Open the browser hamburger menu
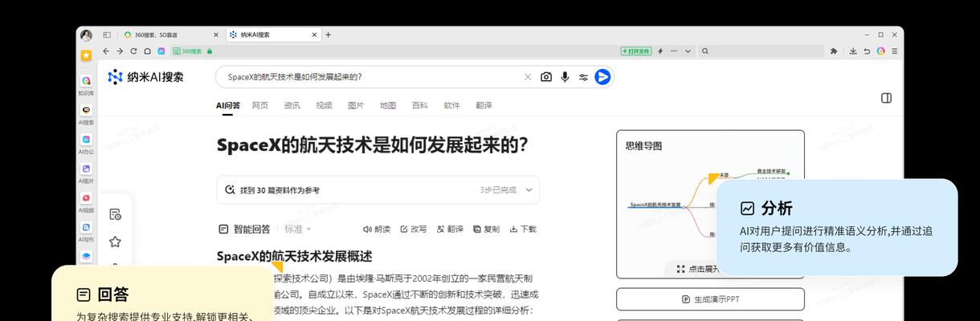The width and height of the screenshot is (980, 321). coord(895,51)
